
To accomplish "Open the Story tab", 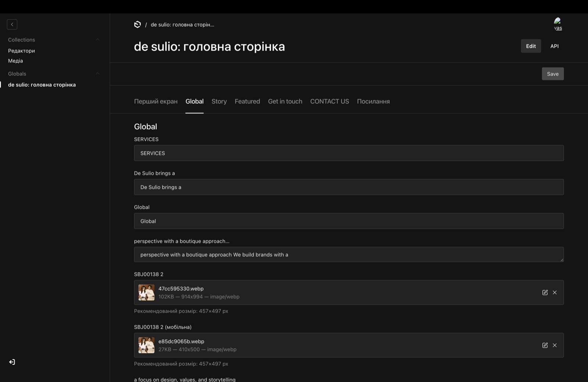I will (219, 101).
